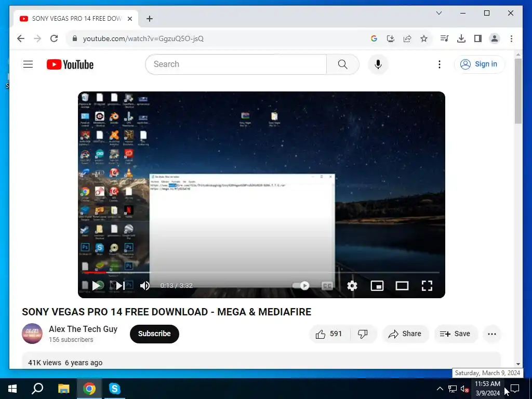Open Alex The Tech Guy channel avatar
532x399 pixels.
(32, 334)
